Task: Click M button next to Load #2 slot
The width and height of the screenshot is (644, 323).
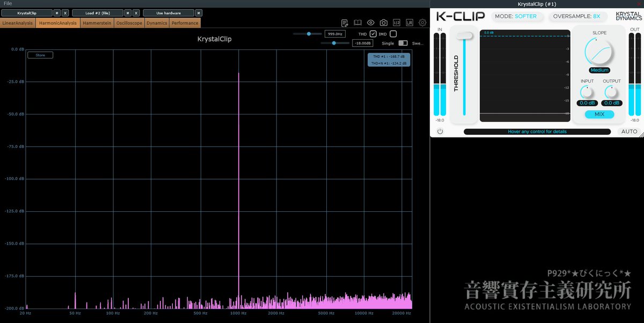Action: click(128, 13)
